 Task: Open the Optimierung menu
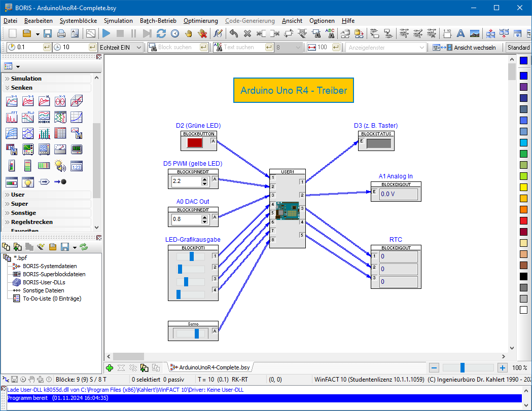point(201,21)
